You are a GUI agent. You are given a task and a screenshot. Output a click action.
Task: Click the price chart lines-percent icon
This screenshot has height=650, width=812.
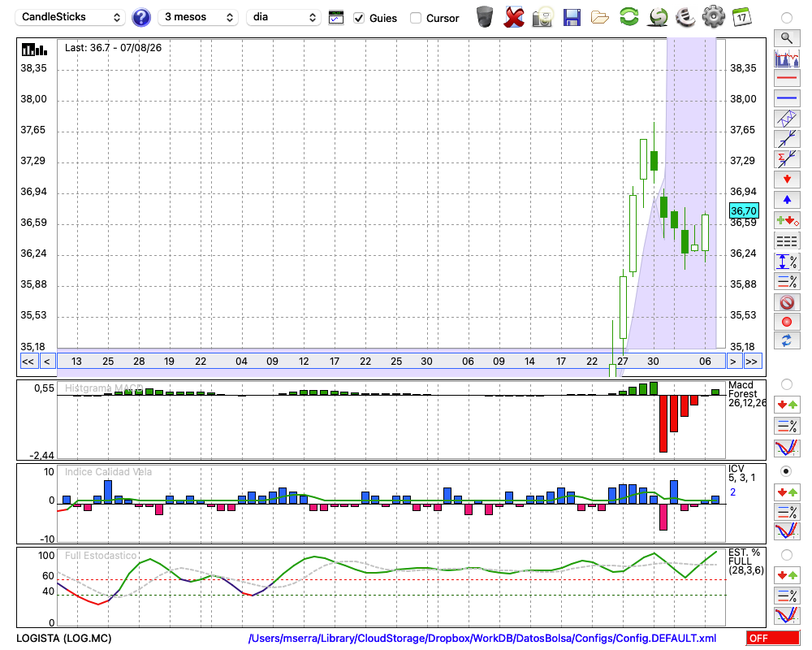787,281
